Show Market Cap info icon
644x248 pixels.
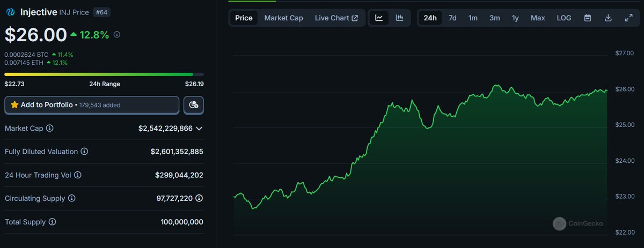coord(50,129)
